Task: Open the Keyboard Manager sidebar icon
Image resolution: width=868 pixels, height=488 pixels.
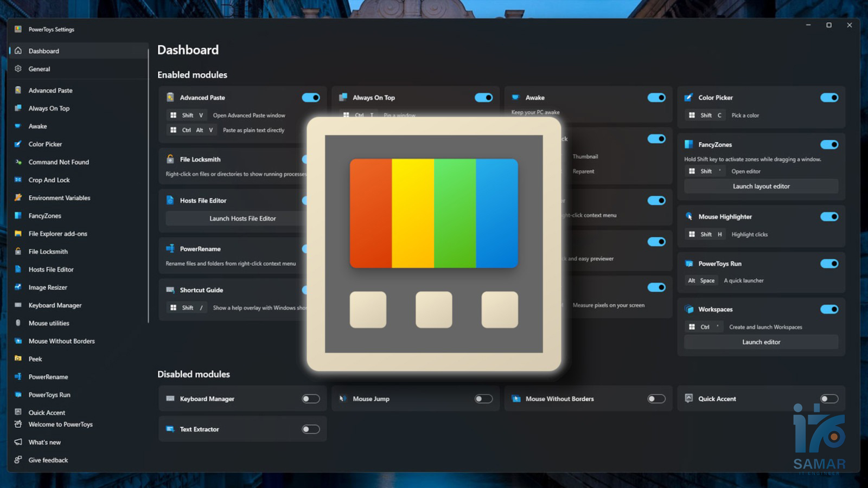Action: coord(18,305)
